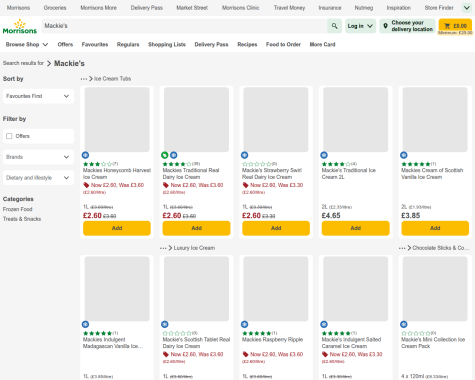This screenshot has width=475, height=380.
Task: Open the Regulars nav item
Action: pos(128,44)
